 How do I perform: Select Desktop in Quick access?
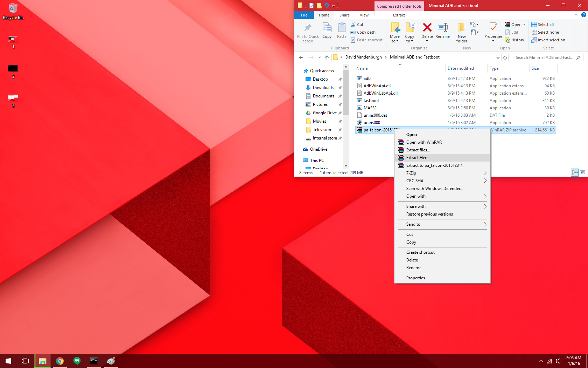[x=320, y=79]
